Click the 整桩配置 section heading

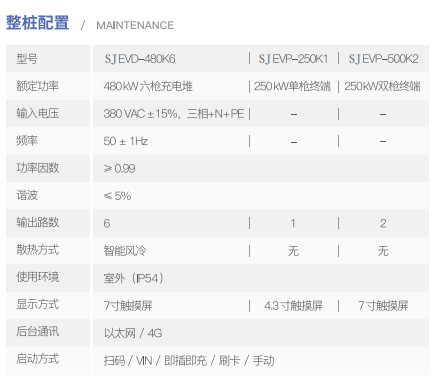(38, 23)
